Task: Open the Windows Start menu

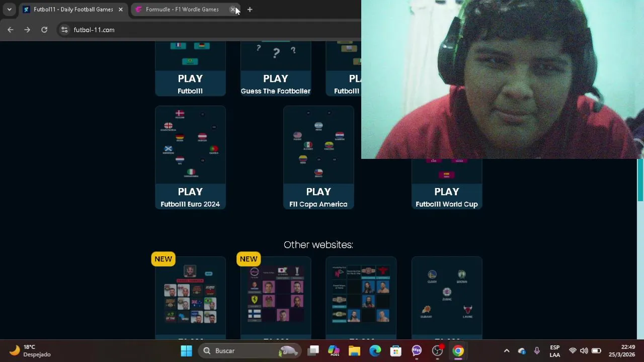Action: tap(186, 351)
